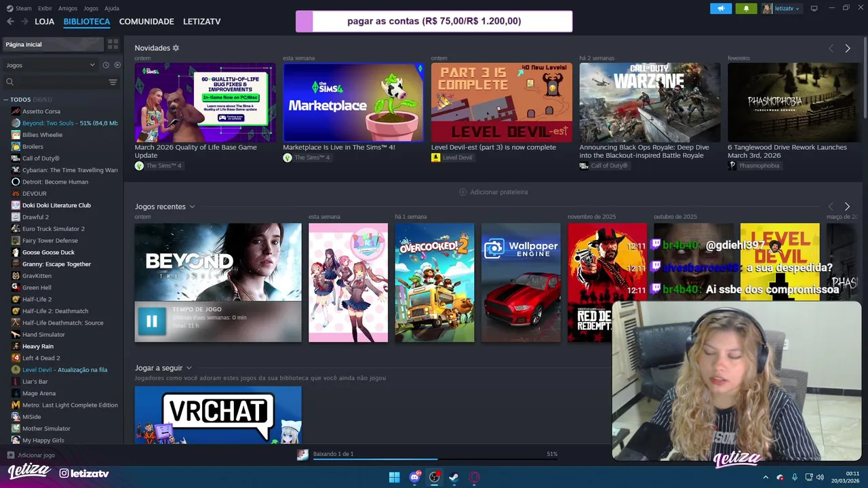Toggle ready-to-play filter icon
The width and height of the screenshot is (868, 488).
pyautogui.click(x=117, y=65)
